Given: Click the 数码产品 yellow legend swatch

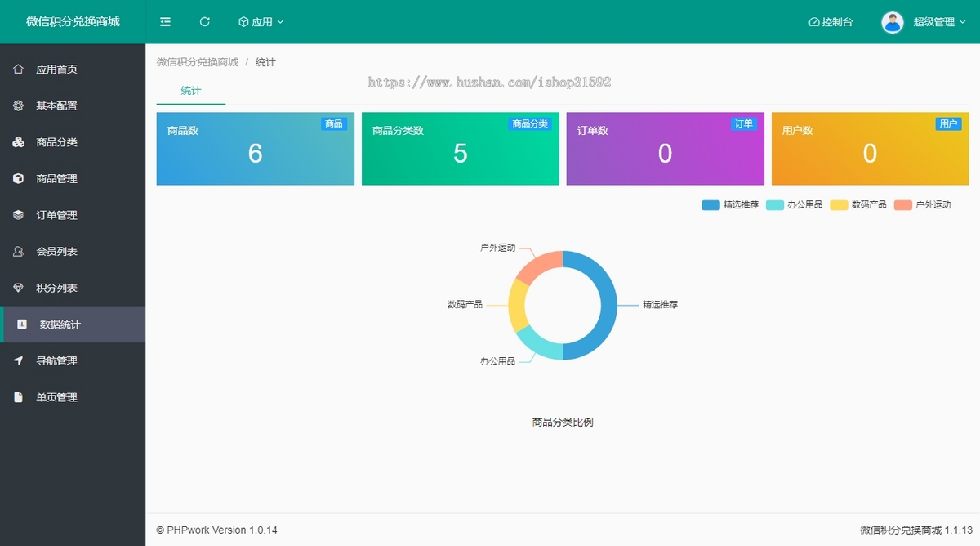Looking at the screenshot, I should click(839, 205).
